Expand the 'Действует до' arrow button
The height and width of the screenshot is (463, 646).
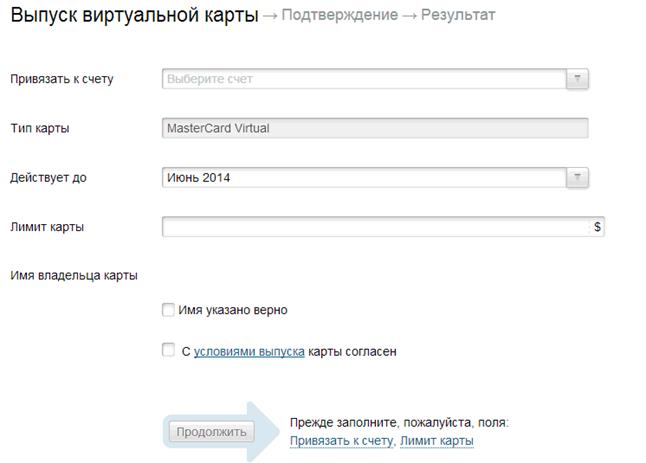click(x=578, y=178)
